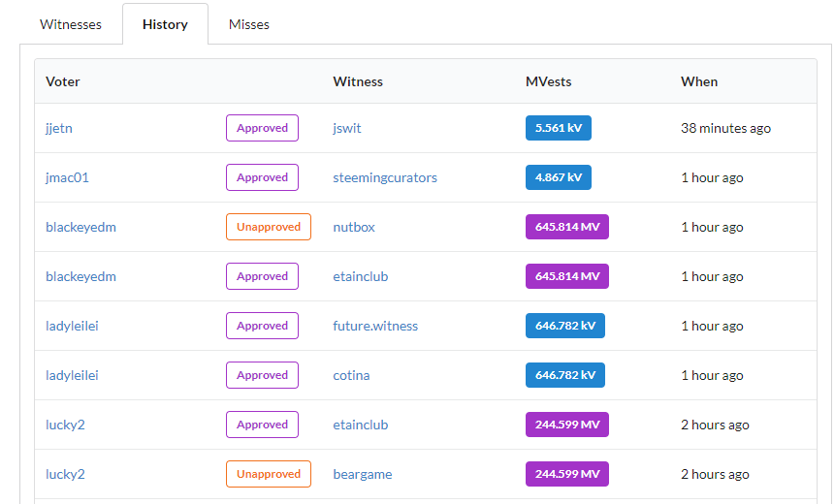Image resolution: width=835 pixels, height=504 pixels.
Task: Open the Misses tab
Action: click(248, 24)
